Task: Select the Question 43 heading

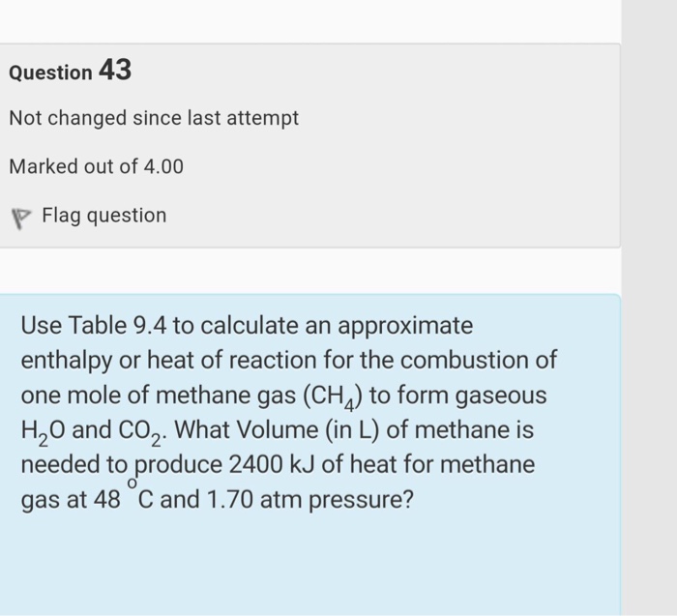Action: click(x=71, y=70)
